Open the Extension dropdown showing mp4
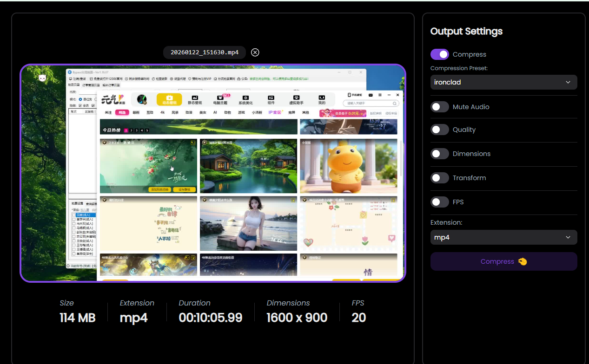The image size is (589, 364). 503,237
